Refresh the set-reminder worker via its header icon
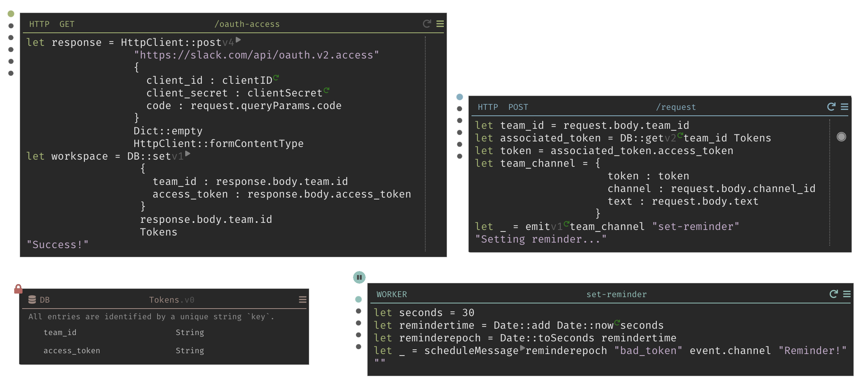Viewport: 868px width, 388px height. 833,294
